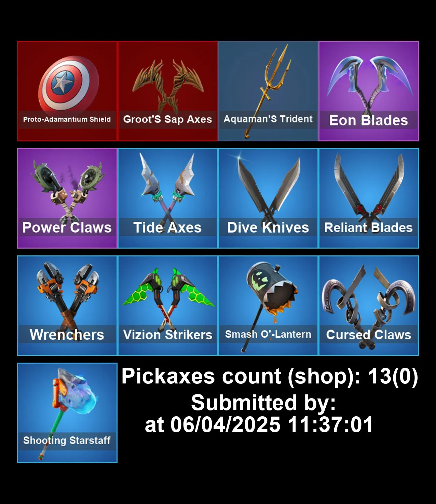This screenshot has height=504, width=436.
Task: Click the Proto-Adamantium Shield icon
Action: 67,91
